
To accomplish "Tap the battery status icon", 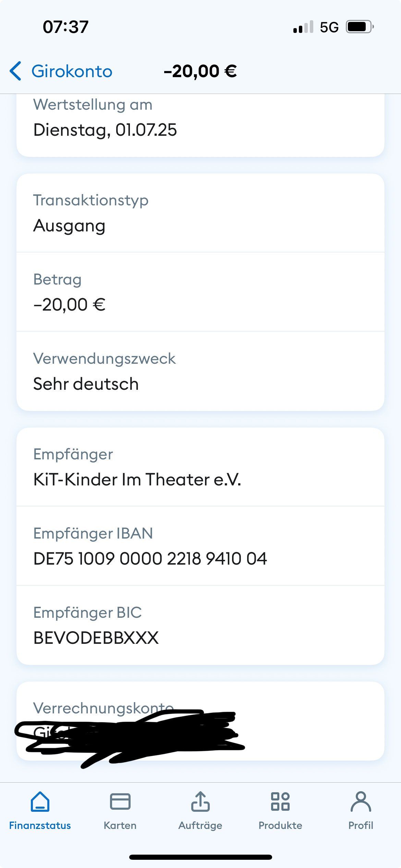I will coord(359,27).
